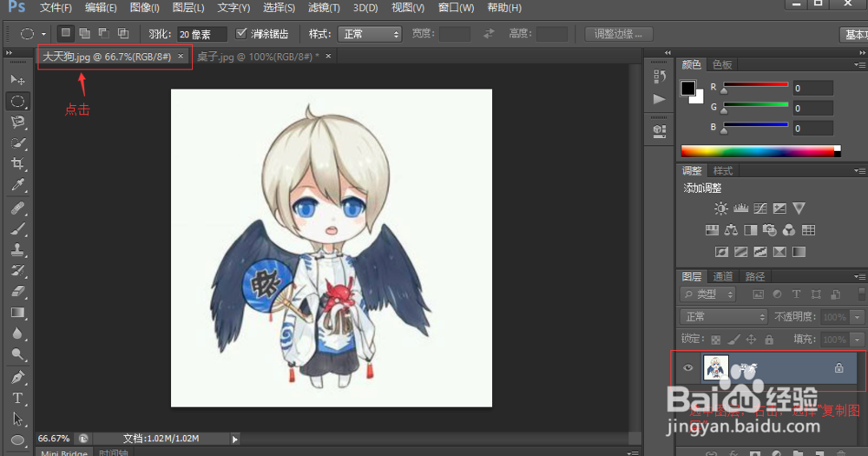This screenshot has height=456, width=868.
Task: Click the Refine Edge button
Action: [x=618, y=34]
